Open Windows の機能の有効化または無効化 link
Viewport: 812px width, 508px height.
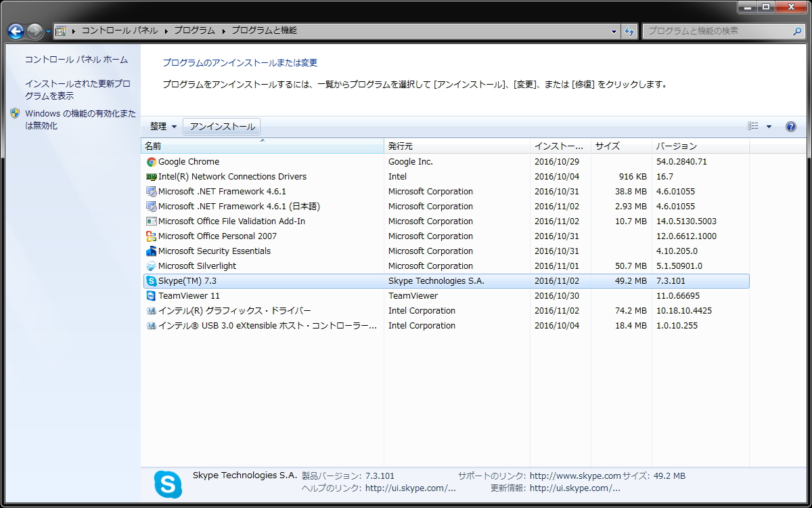(x=81, y=120)
